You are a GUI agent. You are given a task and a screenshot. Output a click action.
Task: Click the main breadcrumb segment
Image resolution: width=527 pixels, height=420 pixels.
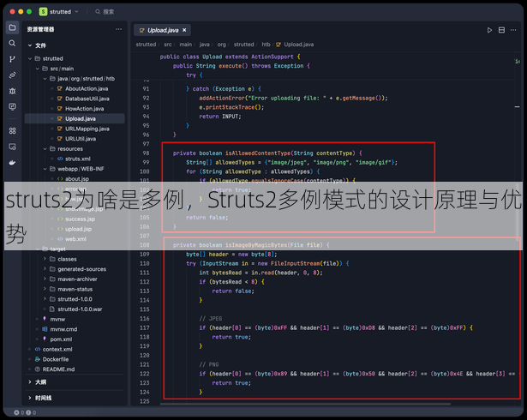(186, 45)
